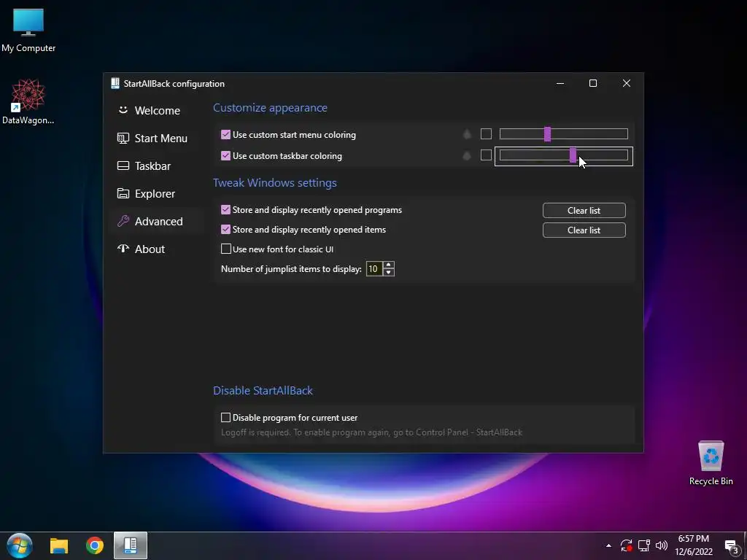Click the Taskbar sidebar icon

[123, 166]
